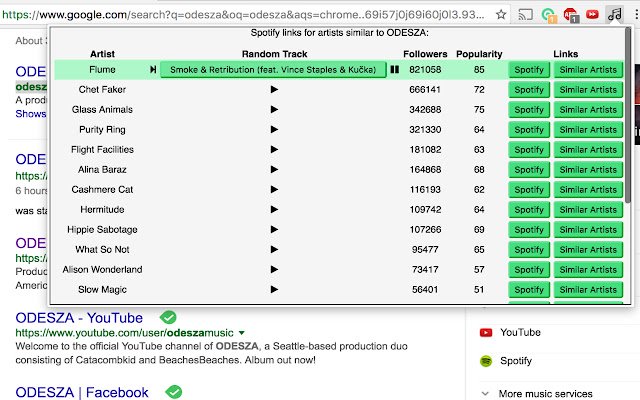Open Hippie Sabotage on Spotify
The width and height of the screenshot is (640, 400).
click(529, 230)
